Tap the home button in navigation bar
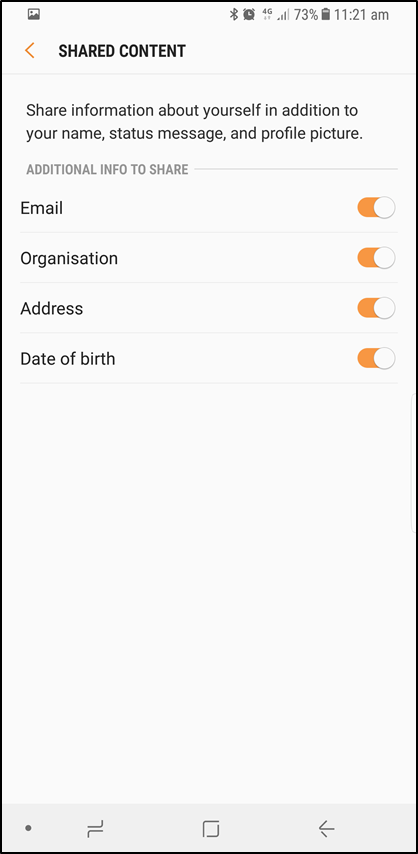Viewport: 418px width, 854px height. pos(210,829)
